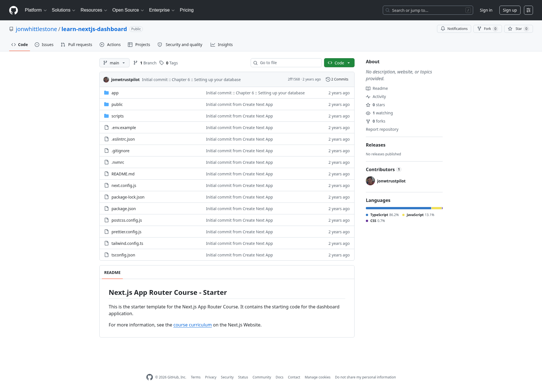Expand the Open Source menu
Image resolution: width=542 pixels, height=392 pixels.
click(x=128, y=10)
